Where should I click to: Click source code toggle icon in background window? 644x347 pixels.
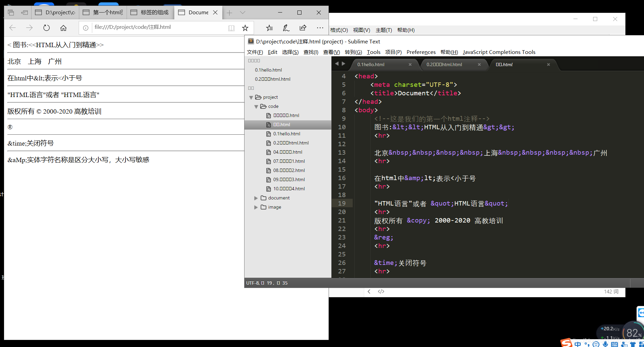point(381,291)
